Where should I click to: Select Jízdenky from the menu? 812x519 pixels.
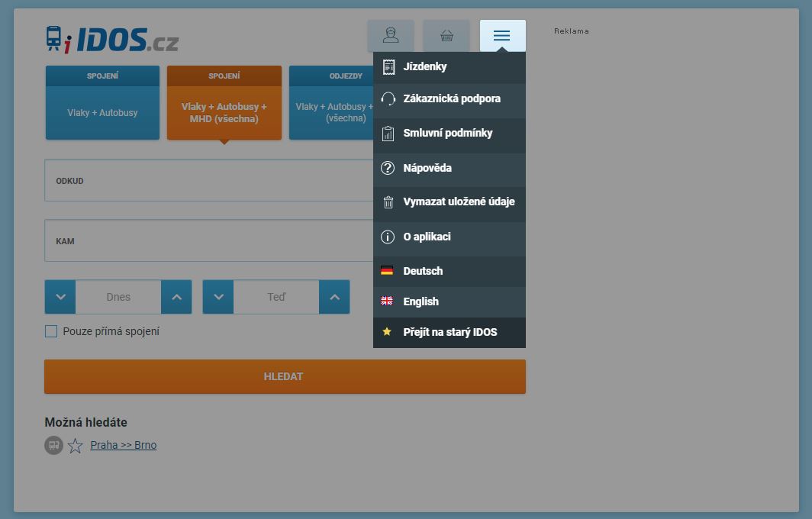[425, 66]
